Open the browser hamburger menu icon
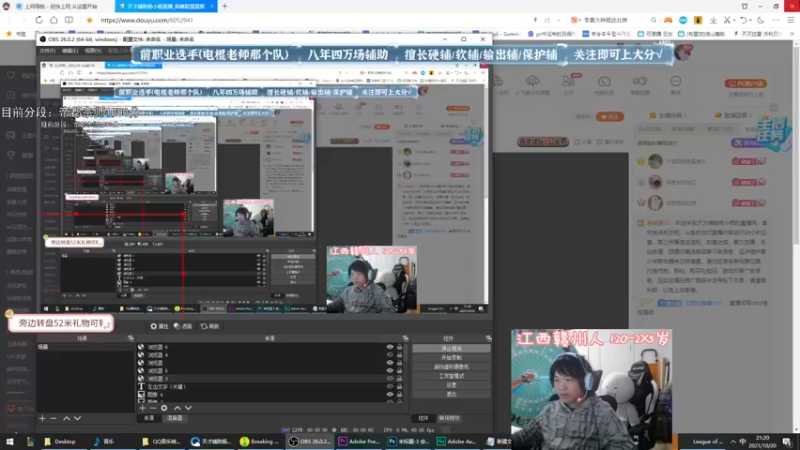800x450 pixels. [791, 20]
